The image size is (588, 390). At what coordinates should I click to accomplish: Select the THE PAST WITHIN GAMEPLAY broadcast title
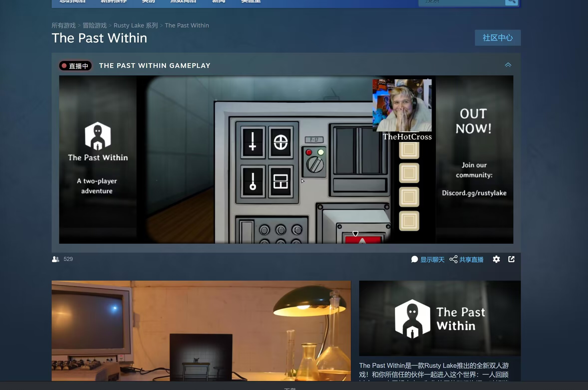tap(155, 66)
